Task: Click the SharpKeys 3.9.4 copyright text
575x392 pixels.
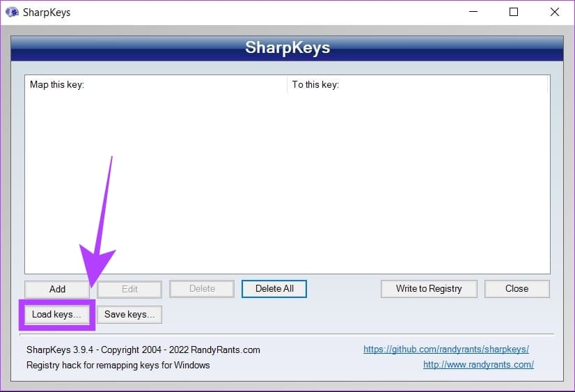Action: click(143, 350)
